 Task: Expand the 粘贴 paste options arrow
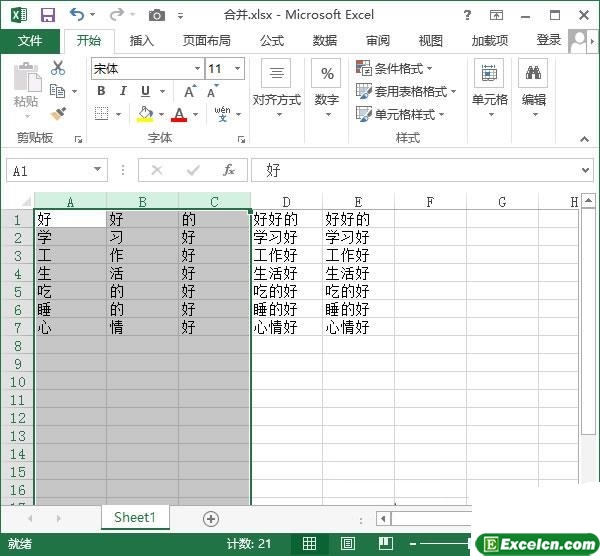click(27, 116)
